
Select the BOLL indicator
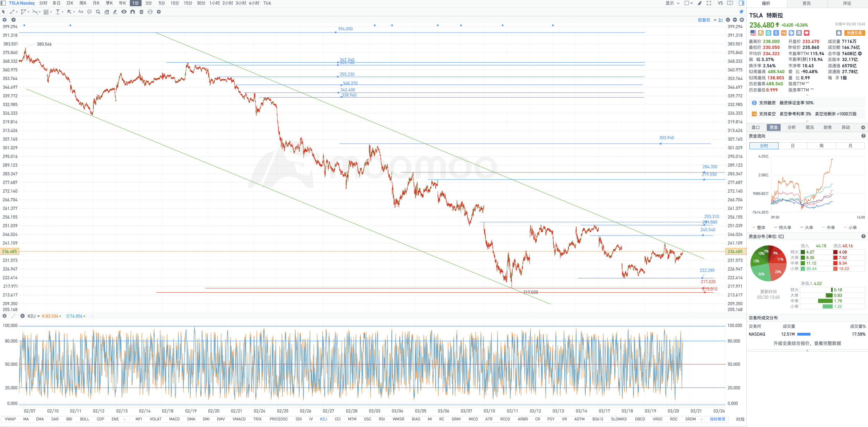click(85, 419)
